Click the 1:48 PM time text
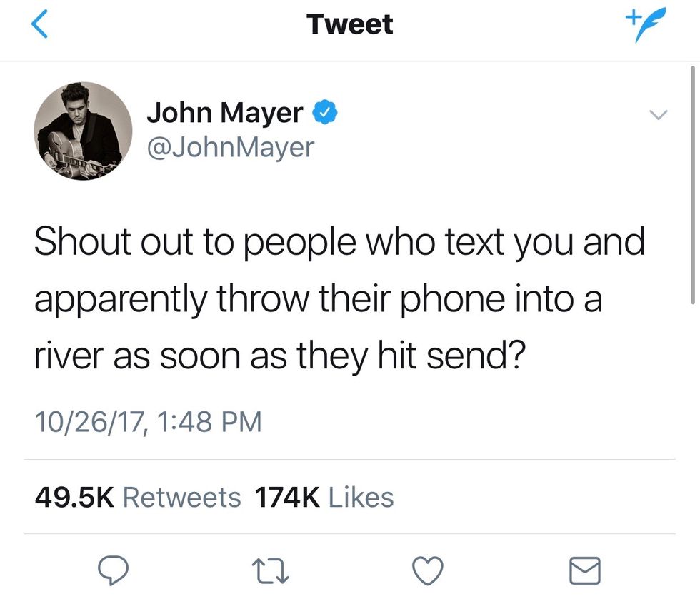This screenshot has width=700, height=599. (x=210, y=422)
